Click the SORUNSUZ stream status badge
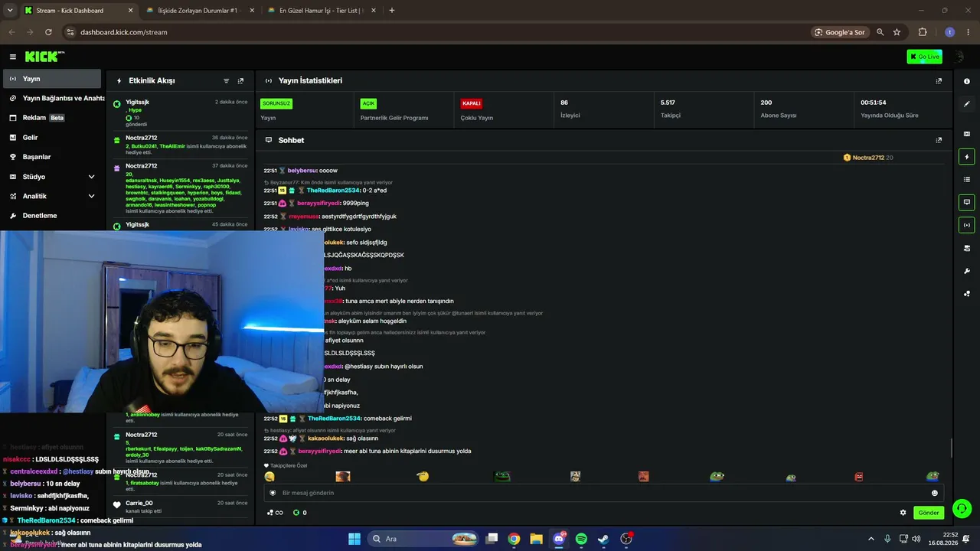 pyautogui.click(x=276, y=103)
